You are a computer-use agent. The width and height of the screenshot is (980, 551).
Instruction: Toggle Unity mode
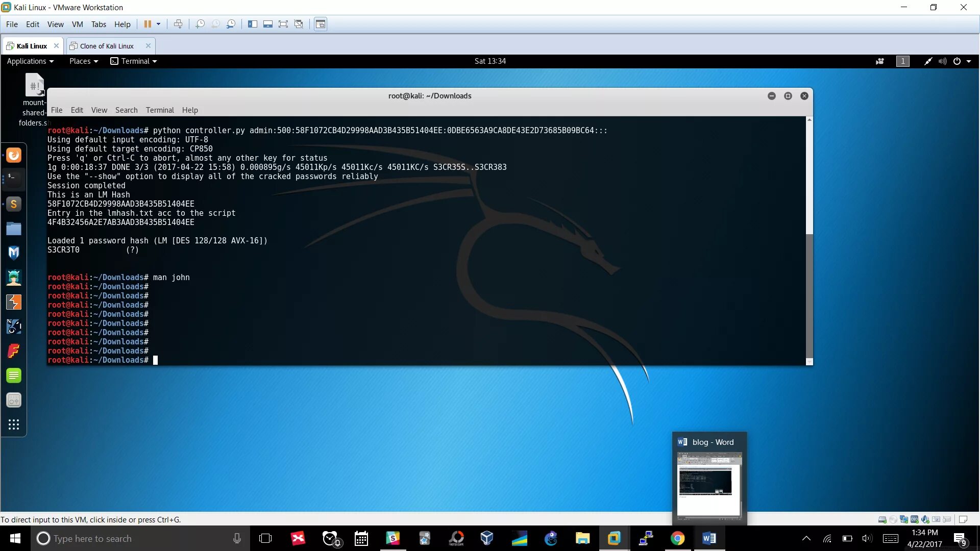(299, 24)
